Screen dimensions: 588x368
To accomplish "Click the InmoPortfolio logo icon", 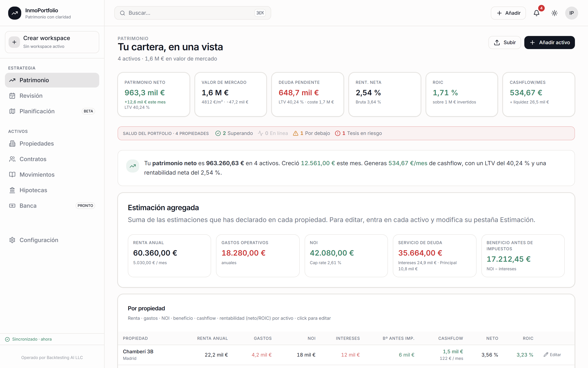I will tap(14, 13).
